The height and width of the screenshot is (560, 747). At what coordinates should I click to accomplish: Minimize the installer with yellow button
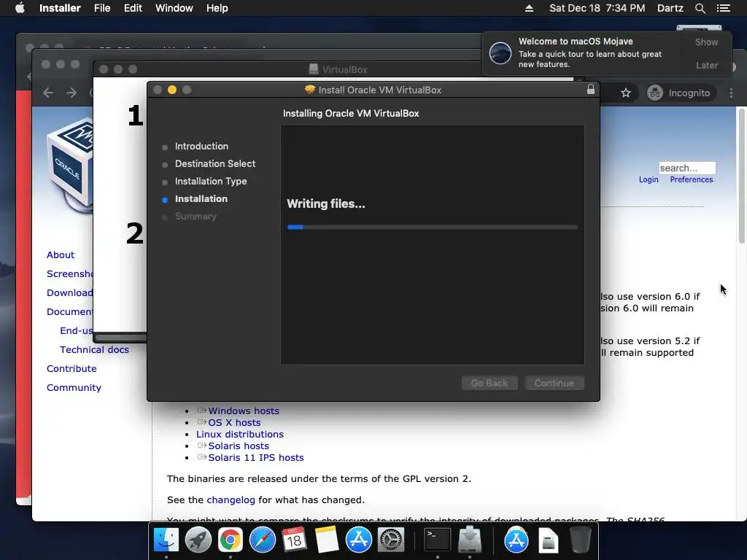pyautogui.click(x=172, y=90)
